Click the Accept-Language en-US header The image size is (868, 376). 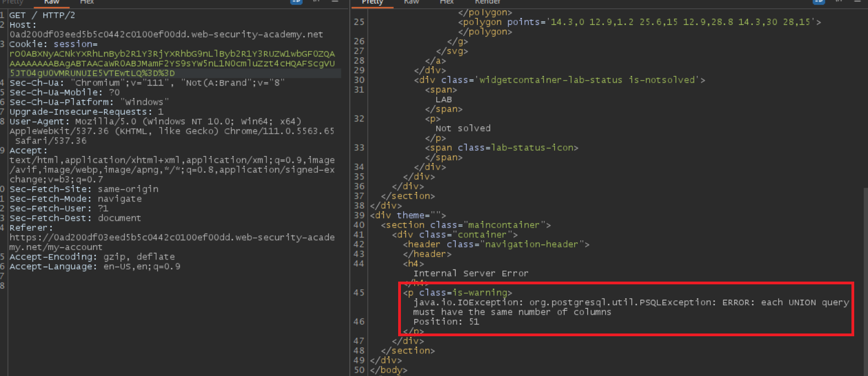click(x=95, y=266)
